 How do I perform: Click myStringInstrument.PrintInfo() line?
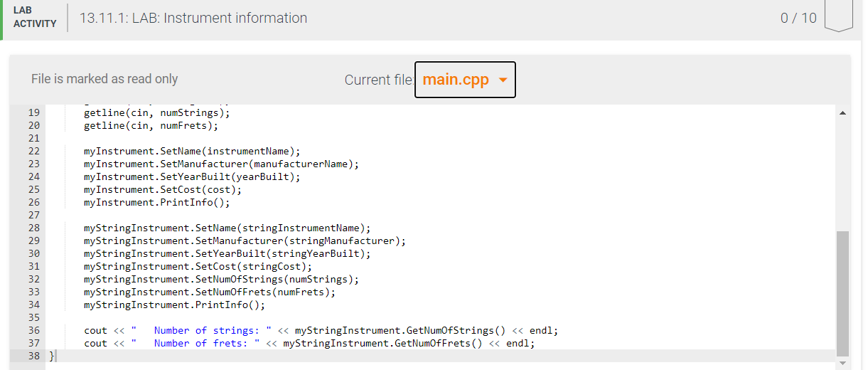[x=174, y=305]
